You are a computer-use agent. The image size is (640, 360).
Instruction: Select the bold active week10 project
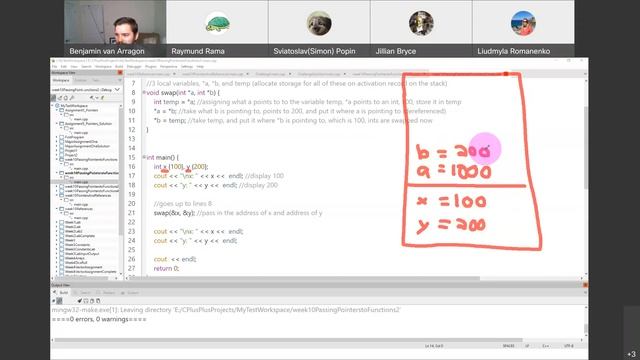(x=92, y=173)
